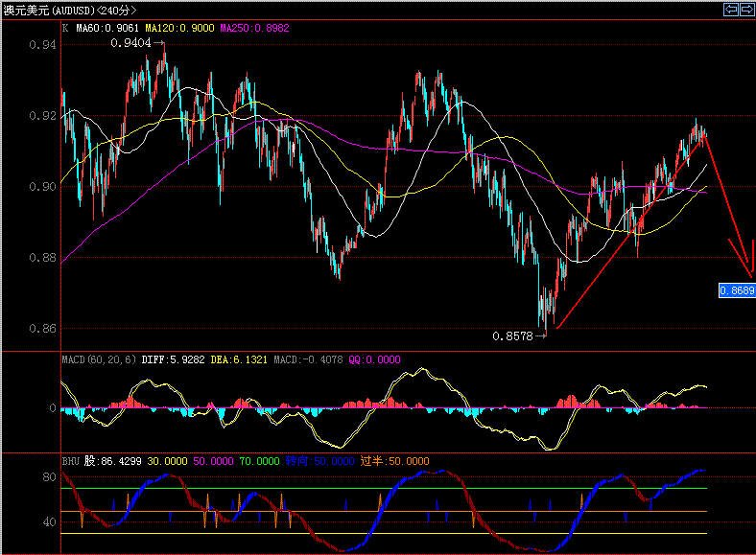The image size is (756, 555).
Task: Click the MACD:-0.4078 value
Action: pyautogui.click(x=308, y=359)
